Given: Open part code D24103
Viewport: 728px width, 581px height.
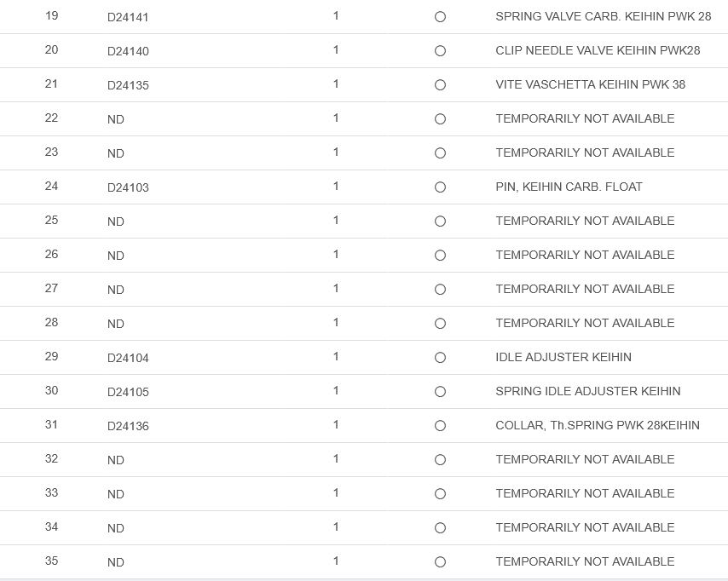Looking at the screenshot, I should (x=128, y=187).
